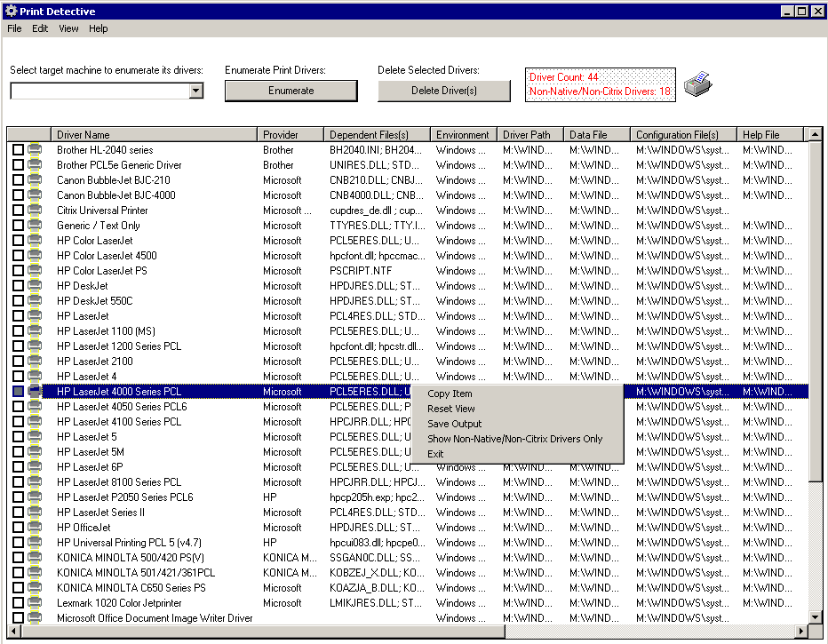Tick the HP Color LaserJet checkbox
This screenshot has height=644, width=828.
[18, 241]
